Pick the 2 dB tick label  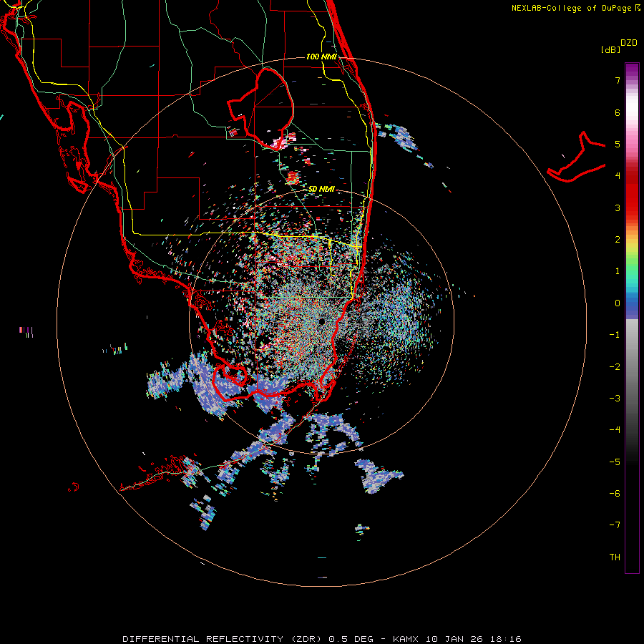(x=618, y=240)
